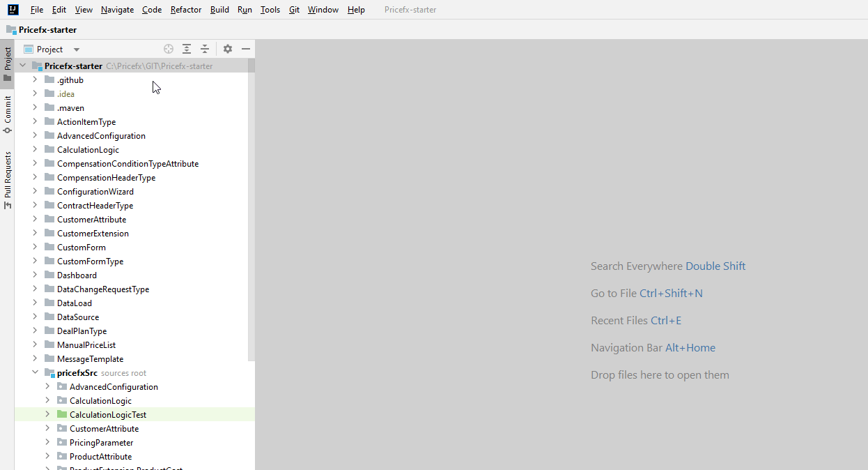
Task: Open the Project panel options gear icon
Action: [228, 49]
